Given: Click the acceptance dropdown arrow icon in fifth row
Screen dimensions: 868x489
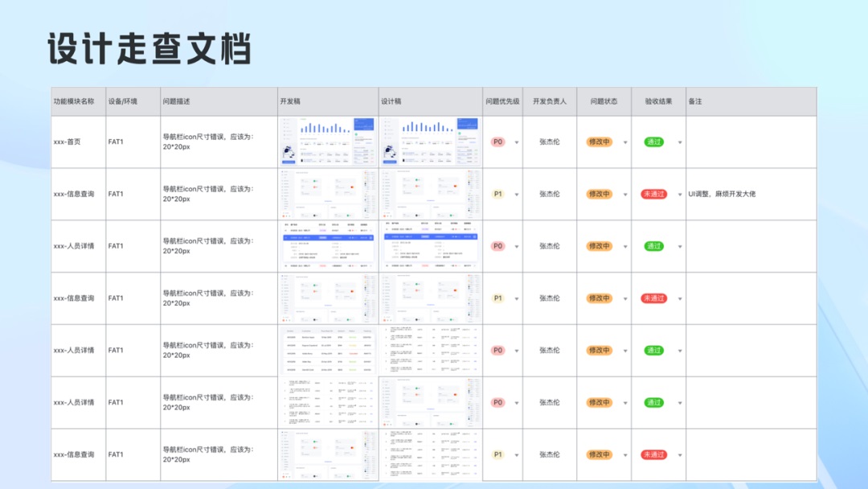Looking at the screenshot, I should (680, 351).
